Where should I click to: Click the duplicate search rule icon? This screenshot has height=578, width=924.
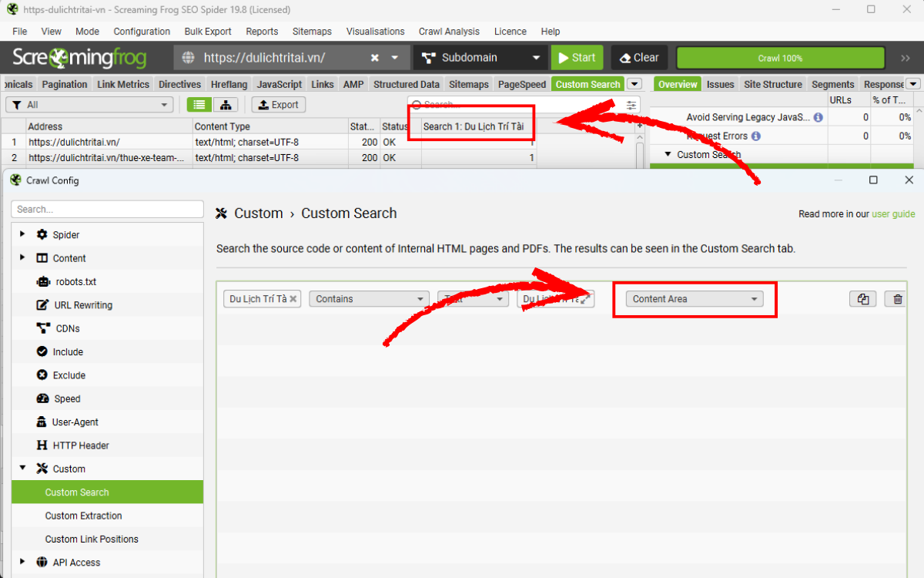click(862, 299)
